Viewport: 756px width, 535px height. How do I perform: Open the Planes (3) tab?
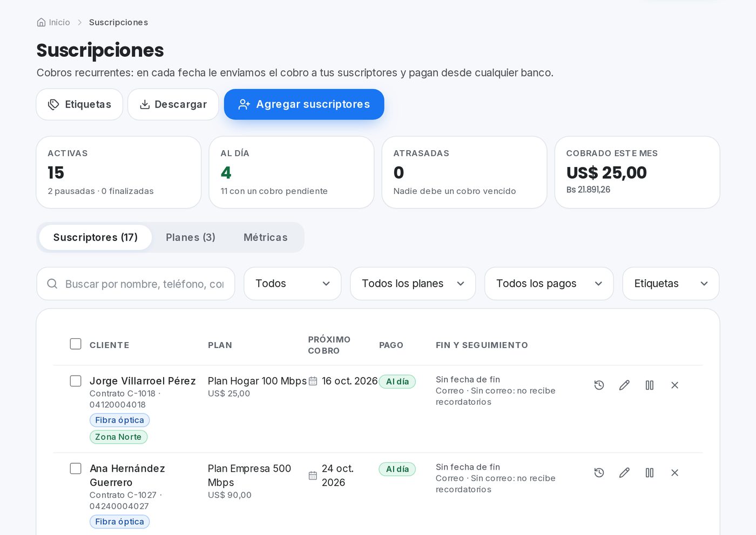click(x=191, y=237)
